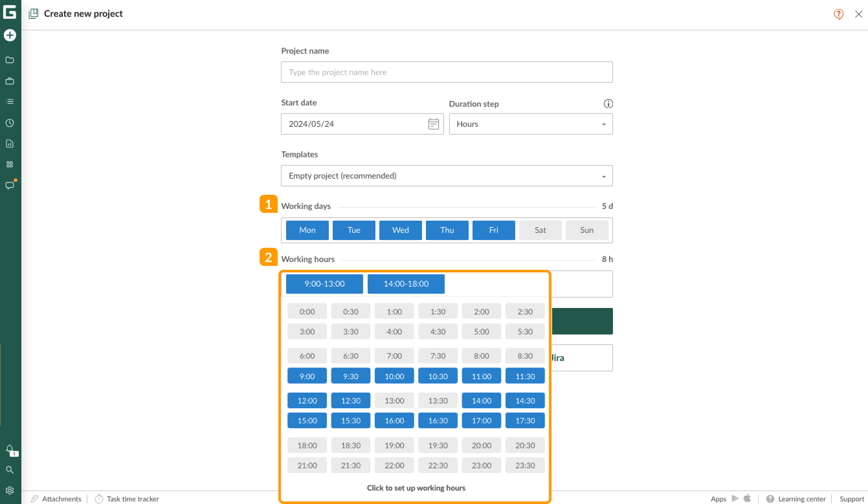Toggle Saturday as a working day
868x504 pixels.
(x=540, y=230)
